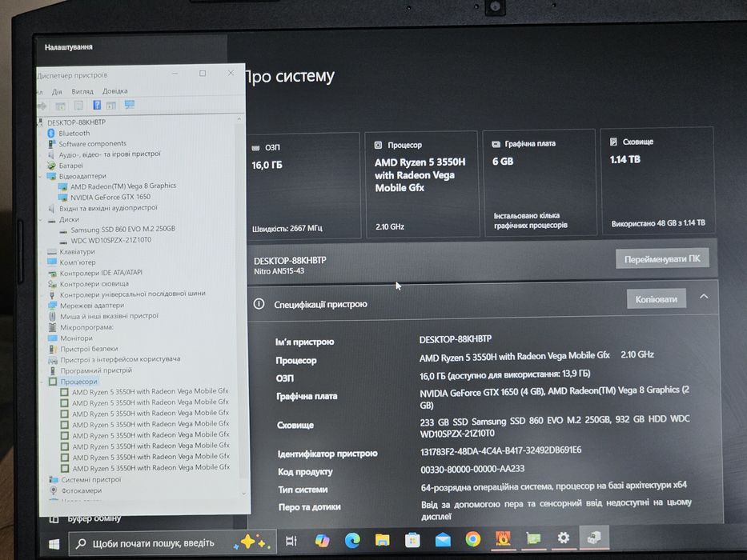Select Вхідні та вихідні аудіопристрої category
This screenshot has width=747, height=560.
click(x=108, y=208)
